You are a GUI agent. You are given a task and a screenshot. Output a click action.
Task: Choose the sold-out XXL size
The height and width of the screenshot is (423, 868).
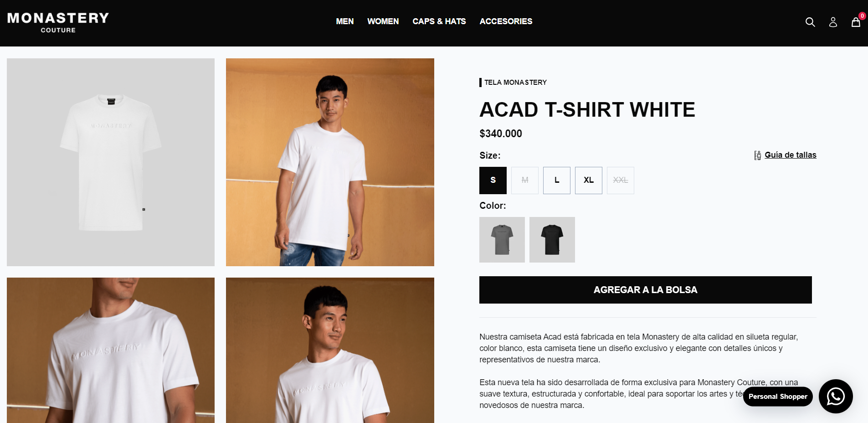[621, 181]
